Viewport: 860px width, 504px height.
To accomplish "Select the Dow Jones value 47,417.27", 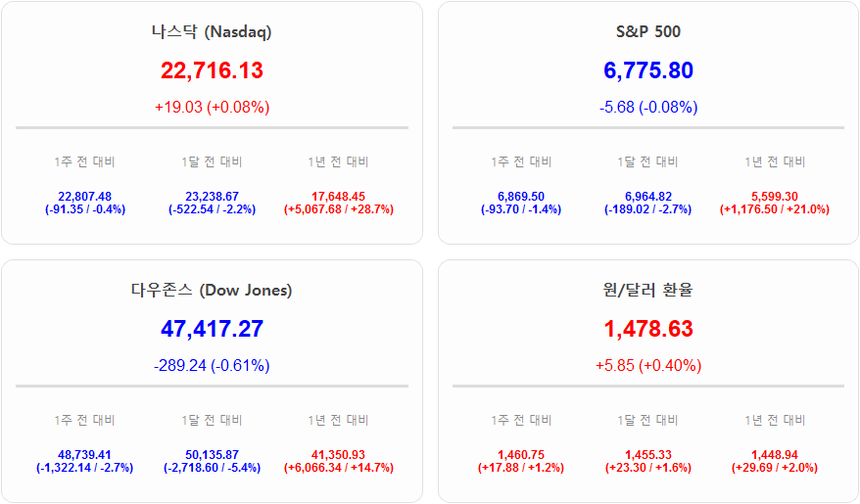I will [212, 329].
